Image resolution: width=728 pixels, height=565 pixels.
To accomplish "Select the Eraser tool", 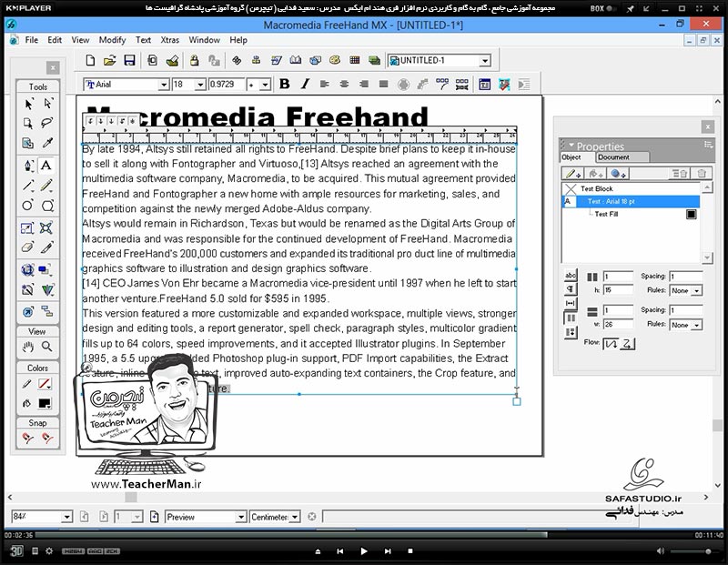I will [28, 247].
